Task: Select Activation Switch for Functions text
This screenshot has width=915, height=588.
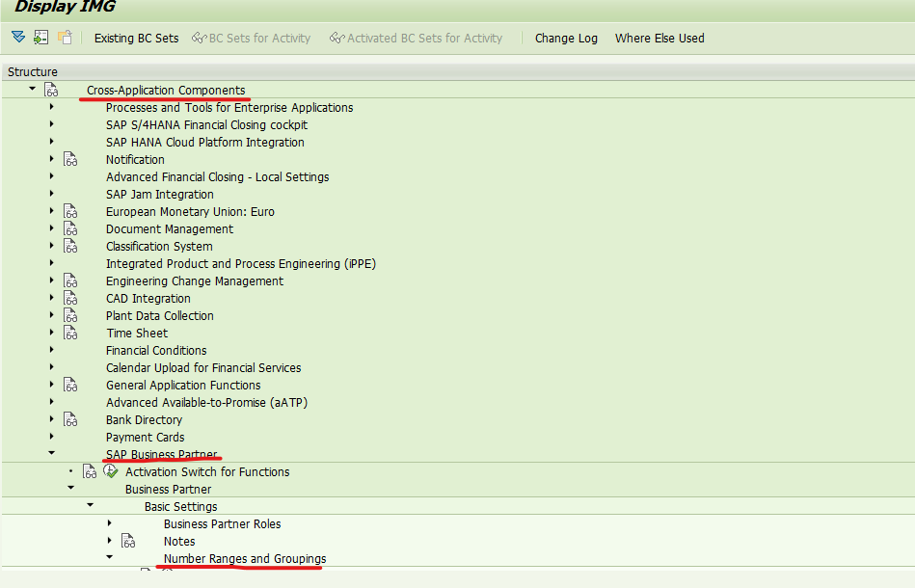Action: (x=207, y=471)
